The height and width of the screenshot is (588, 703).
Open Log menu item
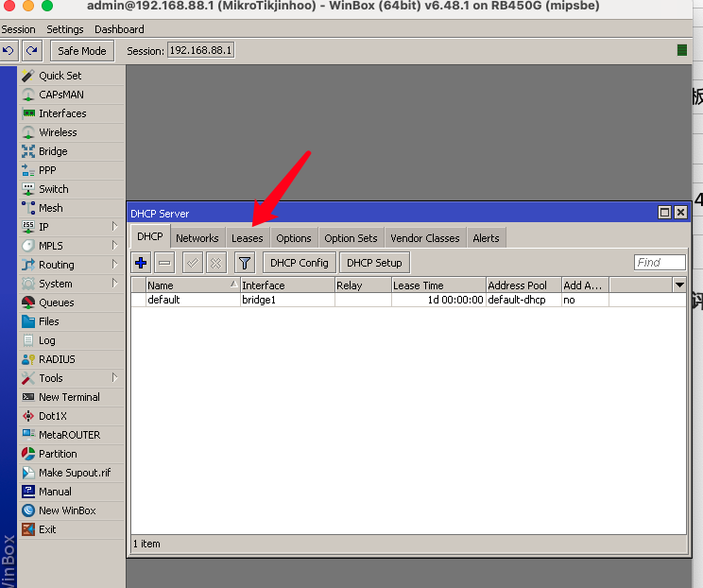71,340
